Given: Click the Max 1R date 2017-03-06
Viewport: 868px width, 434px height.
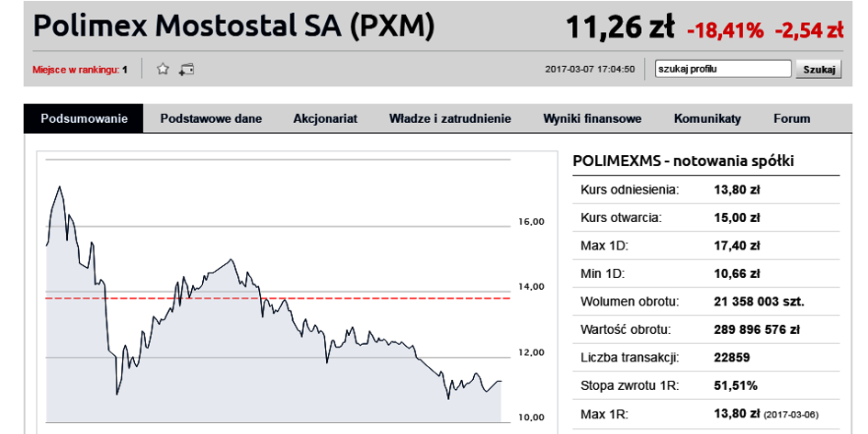Looking at the screenshot, I should pos(791,415).
